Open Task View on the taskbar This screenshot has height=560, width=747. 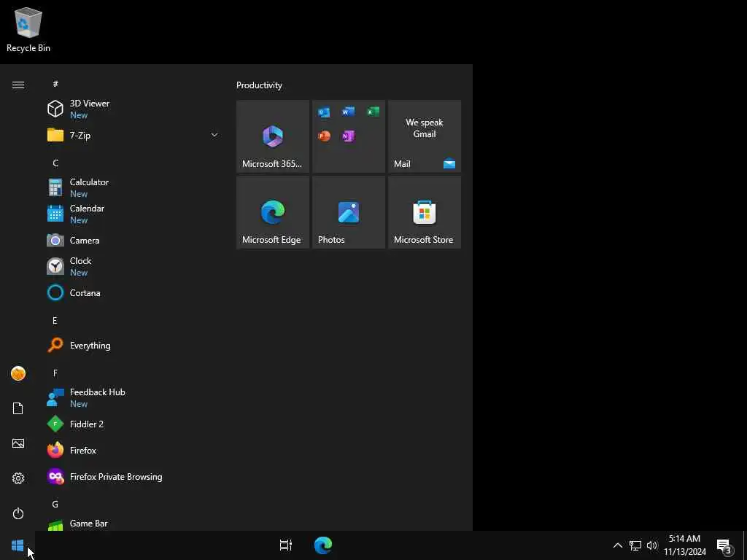286,545
